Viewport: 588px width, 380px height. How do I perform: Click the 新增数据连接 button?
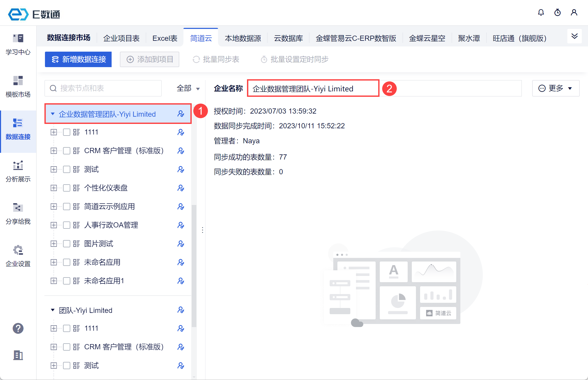[78, 59]
